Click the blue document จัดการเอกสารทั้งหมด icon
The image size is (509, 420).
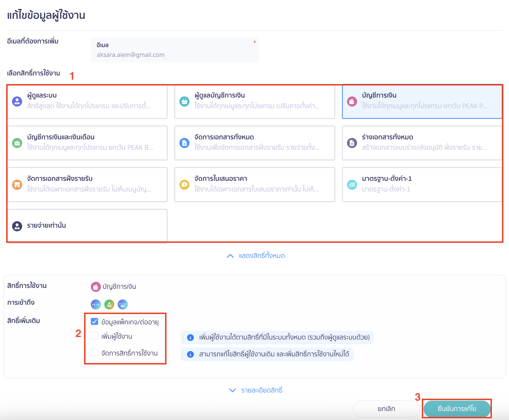point(184,143)
